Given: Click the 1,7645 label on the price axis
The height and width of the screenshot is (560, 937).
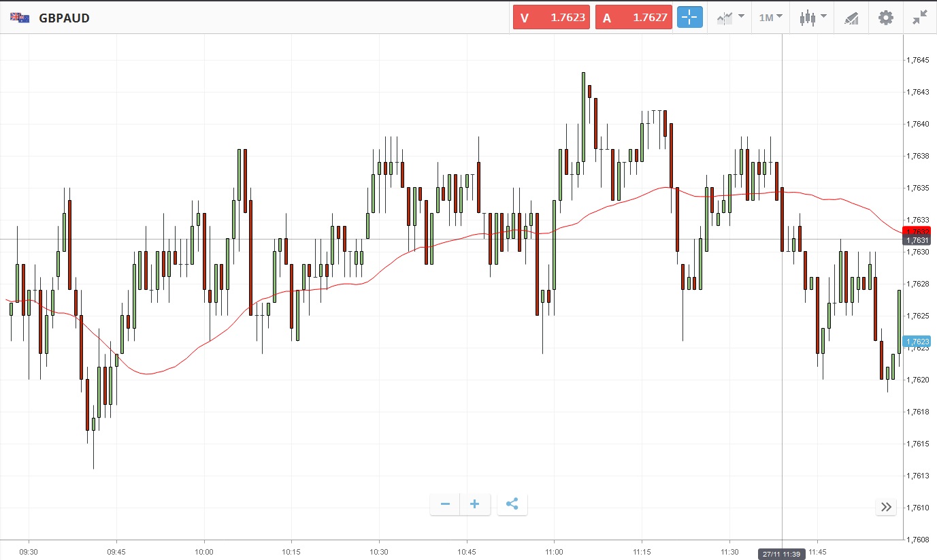Looking at the screenshot, I should tap(918, 60).
